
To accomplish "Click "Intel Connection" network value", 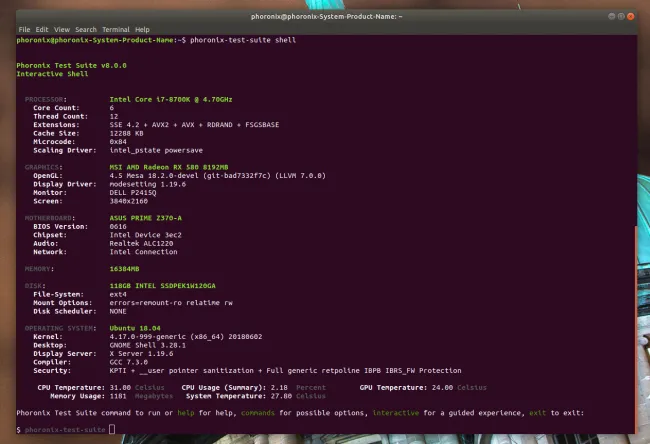I will (x=143, y=252).
